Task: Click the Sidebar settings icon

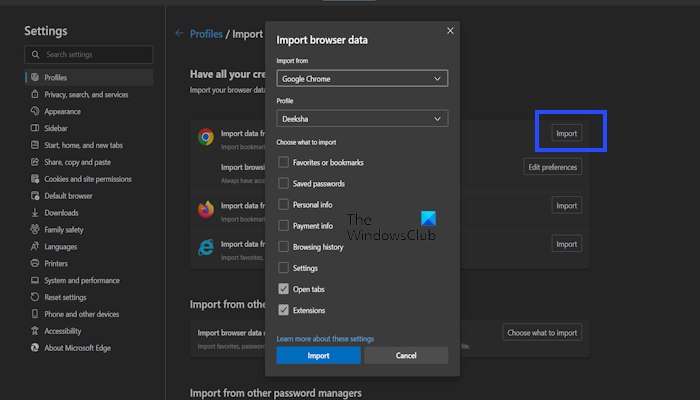Action: pyautogui.click(x=35, y=128)
